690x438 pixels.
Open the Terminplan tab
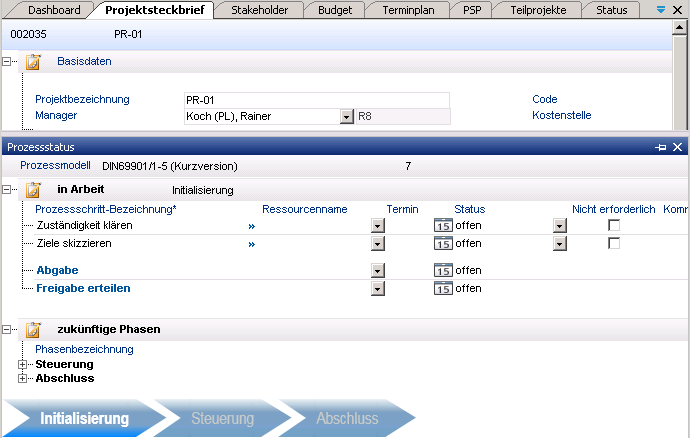coord(406,10)
